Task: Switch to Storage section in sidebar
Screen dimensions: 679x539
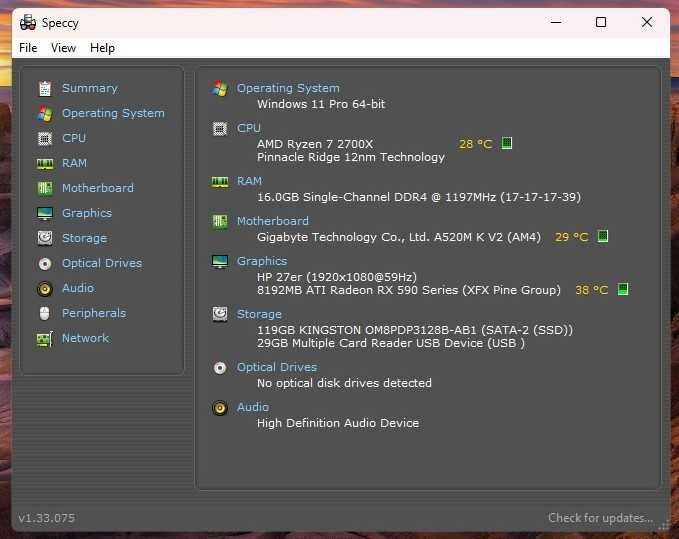Action: pos(84,239)
